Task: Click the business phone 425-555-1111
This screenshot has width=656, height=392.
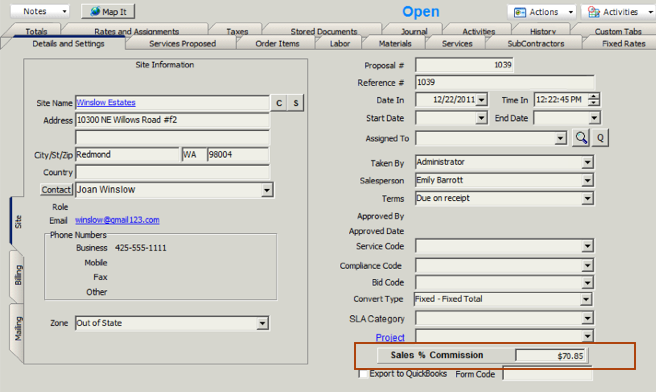Action: [141, 248]
